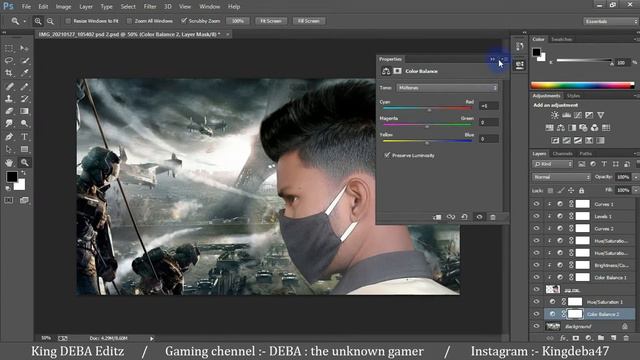Select the Eraser tool

9,111
